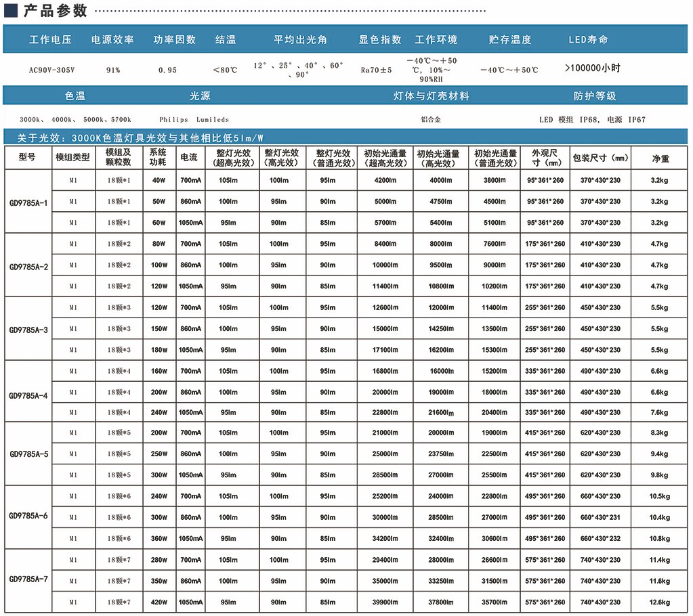Click the 12.6kg net weight cell
This screenshot has height=616, width=693.
[x=659, y=602]
